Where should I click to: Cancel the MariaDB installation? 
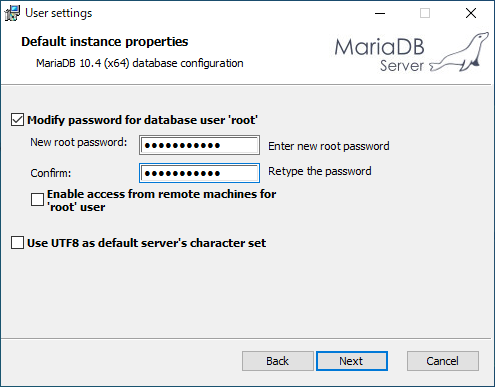click(443, 361)
